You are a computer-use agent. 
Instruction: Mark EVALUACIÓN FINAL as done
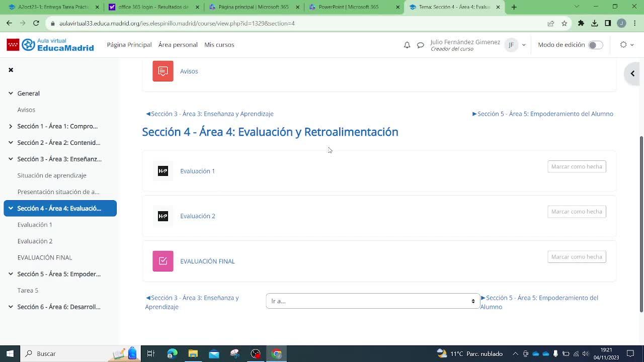tap(577, 257)
